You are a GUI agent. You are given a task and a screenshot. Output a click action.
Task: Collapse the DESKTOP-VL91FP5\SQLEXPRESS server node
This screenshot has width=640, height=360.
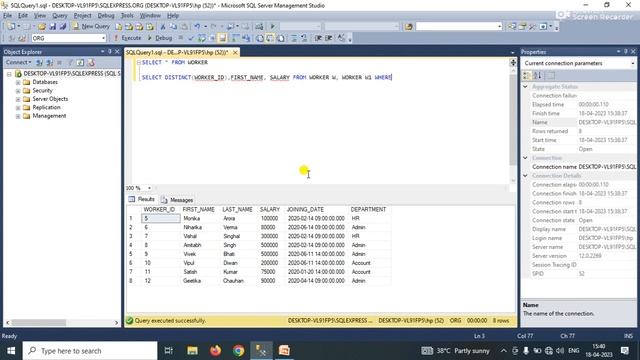[9, 74]
